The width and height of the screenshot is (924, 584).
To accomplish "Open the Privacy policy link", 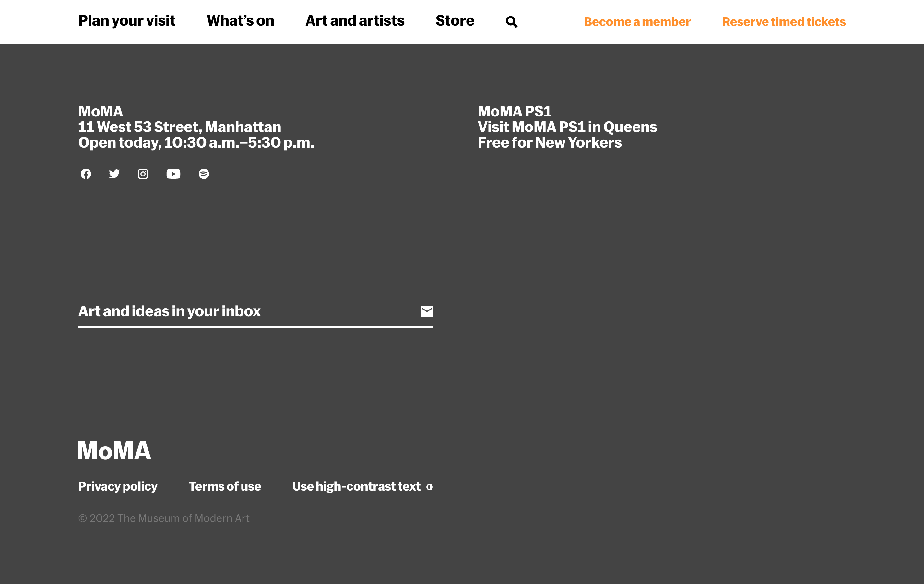I will tap(118, 486).
